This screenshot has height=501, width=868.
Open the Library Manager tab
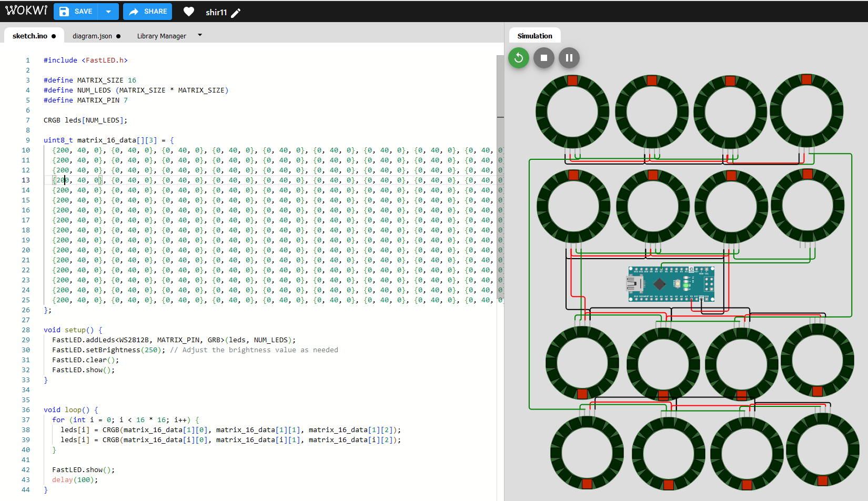(x=162, y=36)
